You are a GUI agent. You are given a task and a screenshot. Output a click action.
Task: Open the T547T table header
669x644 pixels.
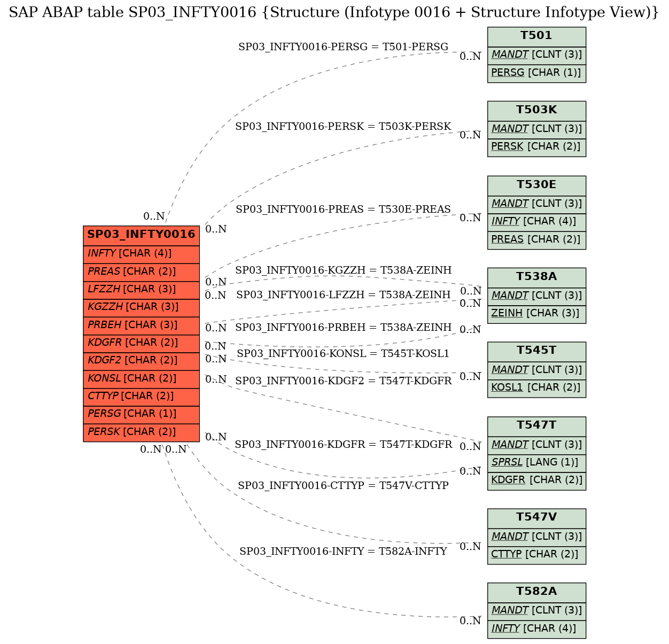pos(536,426)
